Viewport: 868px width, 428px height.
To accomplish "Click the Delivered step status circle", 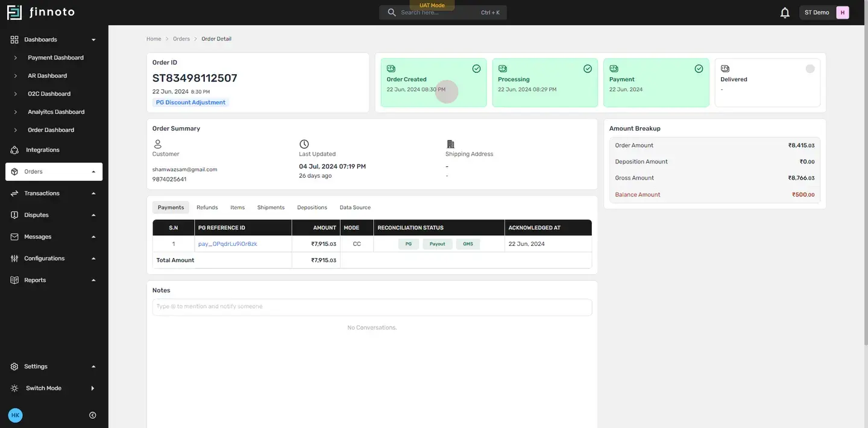I will (x=810, y=69).
